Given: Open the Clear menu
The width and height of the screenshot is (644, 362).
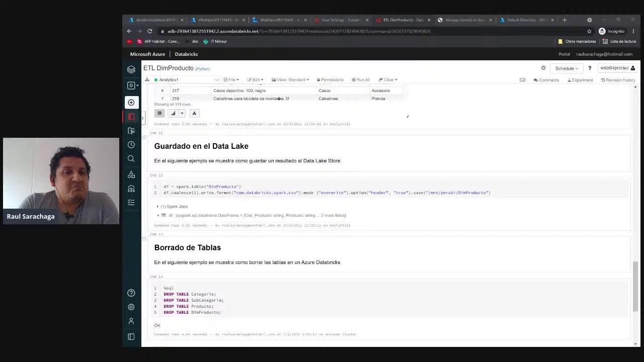Looking at the screenshot, I should click(388, 80).
